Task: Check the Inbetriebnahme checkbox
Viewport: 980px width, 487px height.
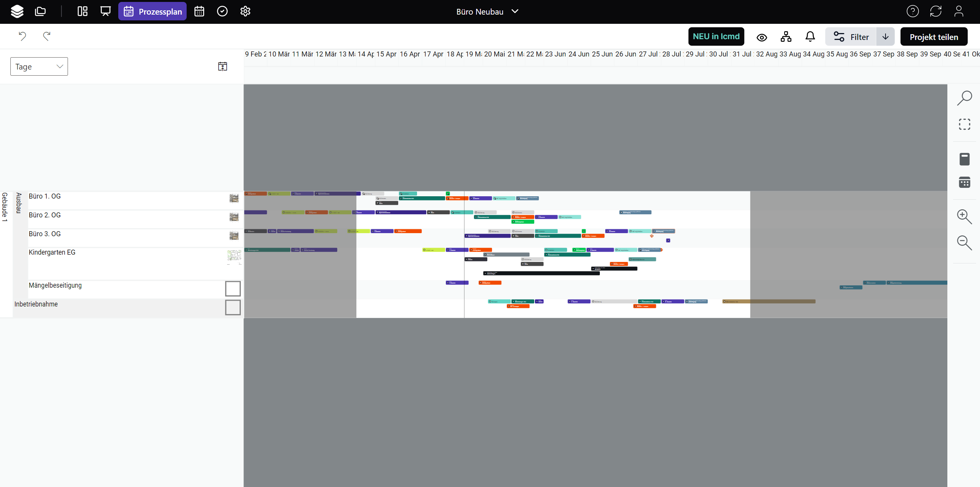Action: coord(233,307)
